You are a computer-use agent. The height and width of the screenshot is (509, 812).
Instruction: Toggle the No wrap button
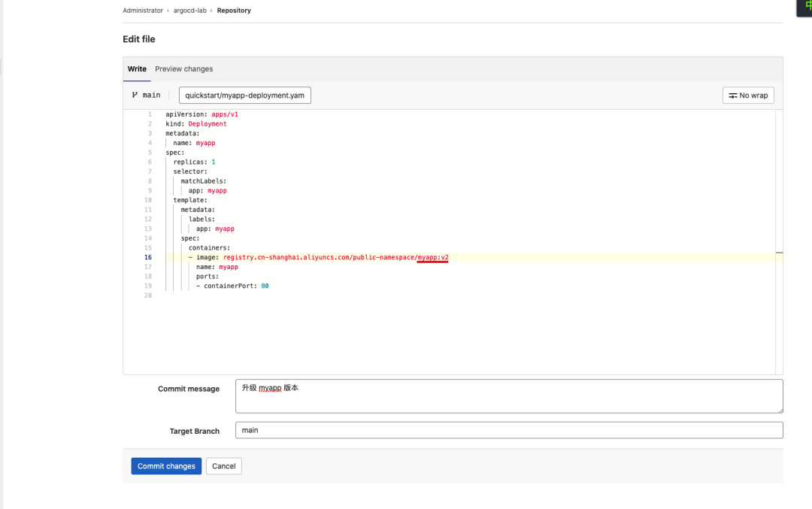point(748,95)
